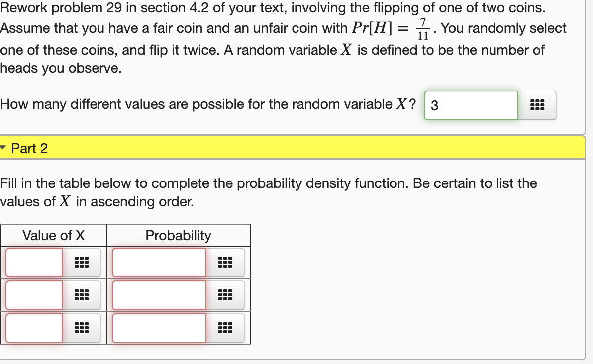Open the keypad for the second Value of X cell
Viewport: 593px width, 364px height.
click(x=81, y=295)
